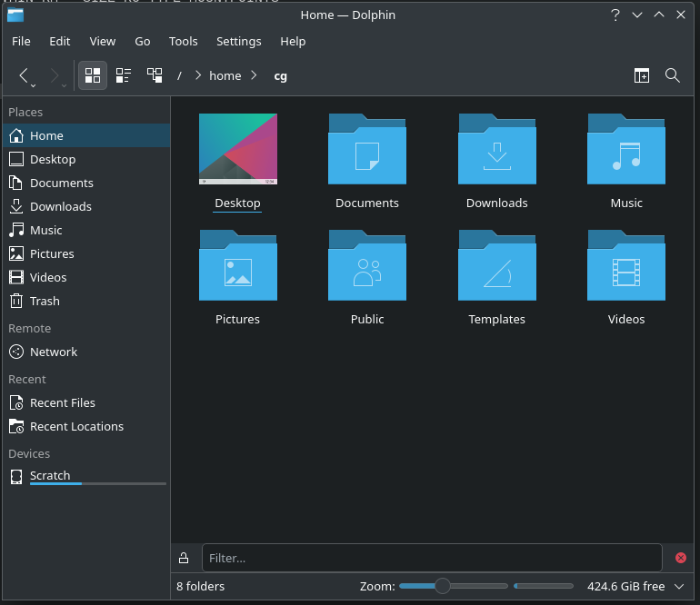
Task: Open the Videos folder in file view
Action: (x=625, y=266)
